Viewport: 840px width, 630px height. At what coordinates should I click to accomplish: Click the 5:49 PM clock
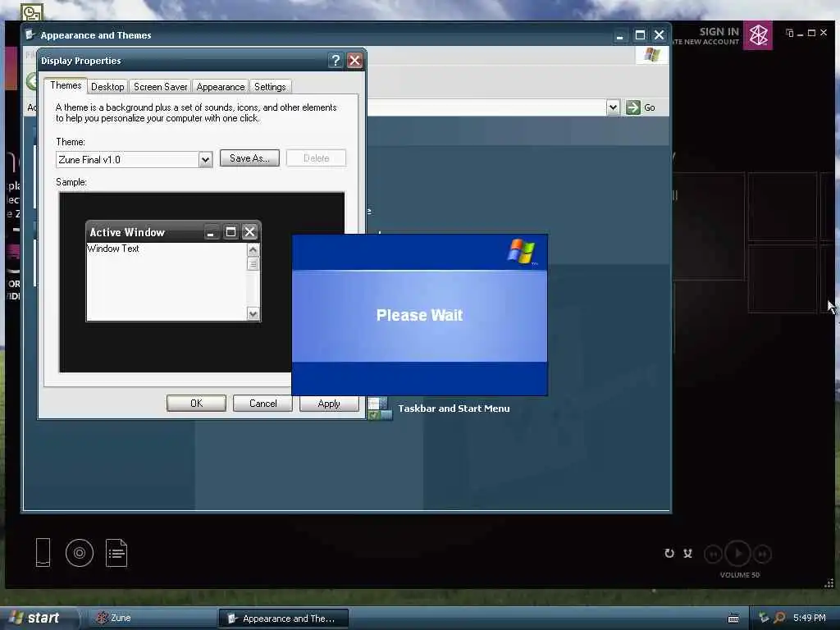[x=810, y=619]
